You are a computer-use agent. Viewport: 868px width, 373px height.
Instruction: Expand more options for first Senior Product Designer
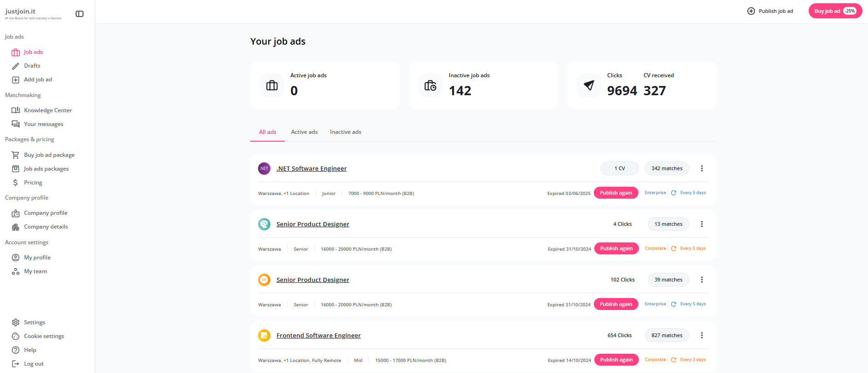pyautogui.click(x=701, y=224)
